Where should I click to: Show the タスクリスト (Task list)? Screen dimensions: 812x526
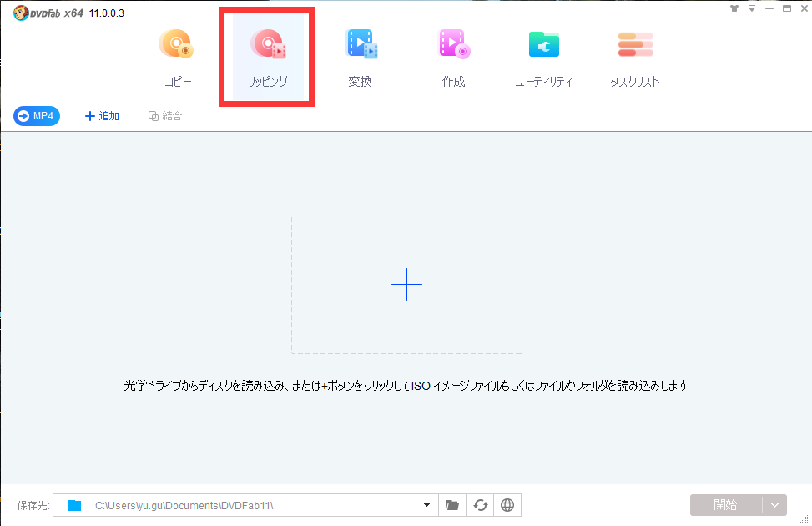(x=635, y=58)
